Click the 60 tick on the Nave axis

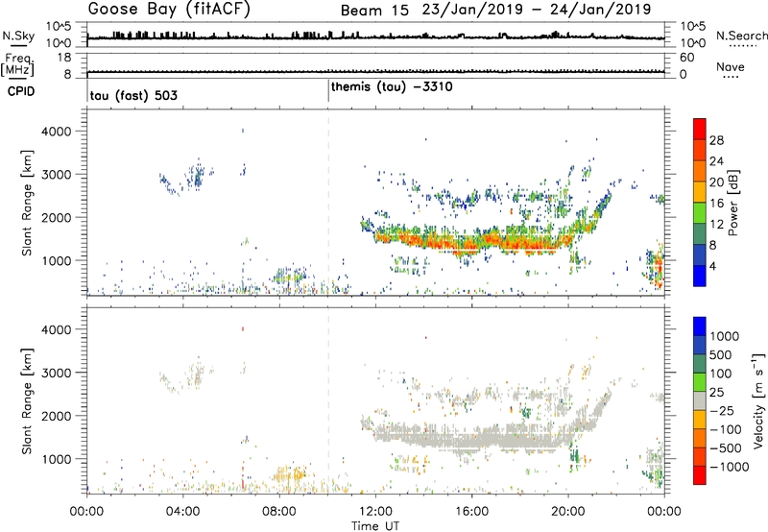pyautogui.click(x=686, y=58)
